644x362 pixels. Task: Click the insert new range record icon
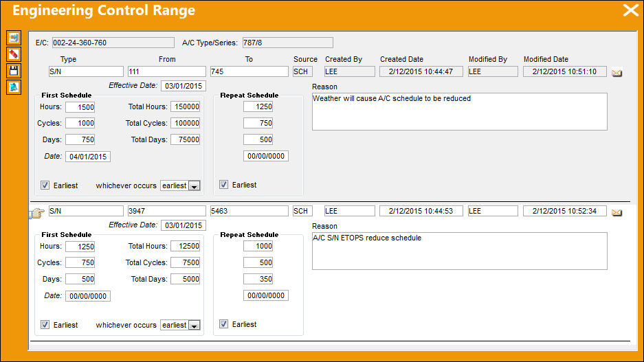14,38
